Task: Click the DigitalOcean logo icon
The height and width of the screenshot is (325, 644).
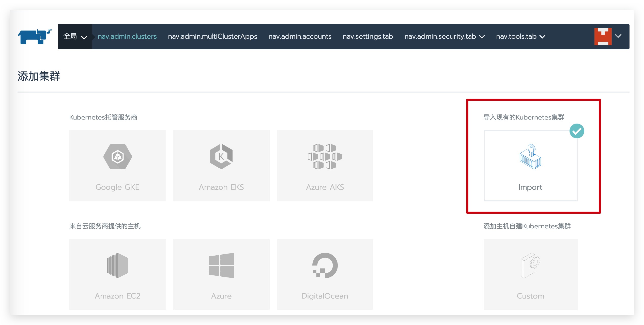Action: click(325, 265)
